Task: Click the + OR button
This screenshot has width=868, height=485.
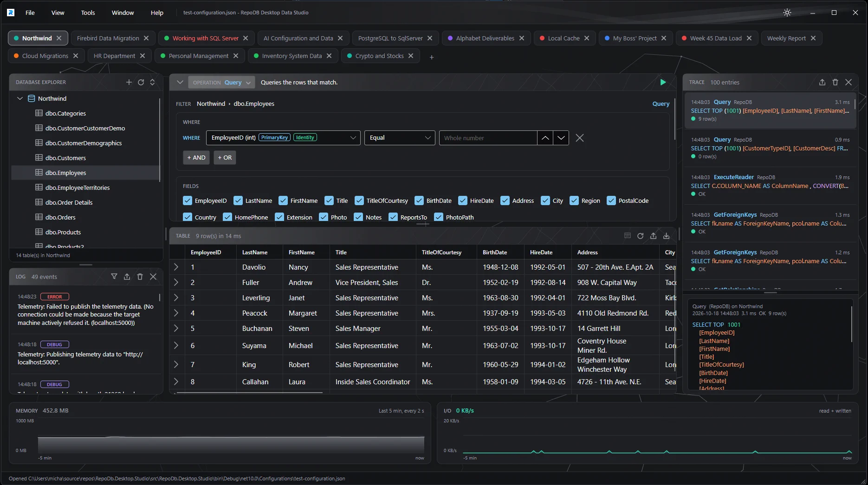Action: pyautogui.click(x=225, y=158)
